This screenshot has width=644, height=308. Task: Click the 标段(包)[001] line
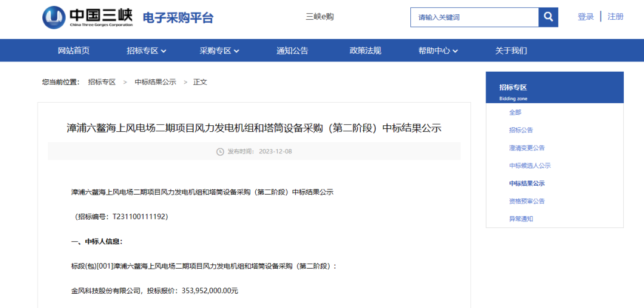204,266
